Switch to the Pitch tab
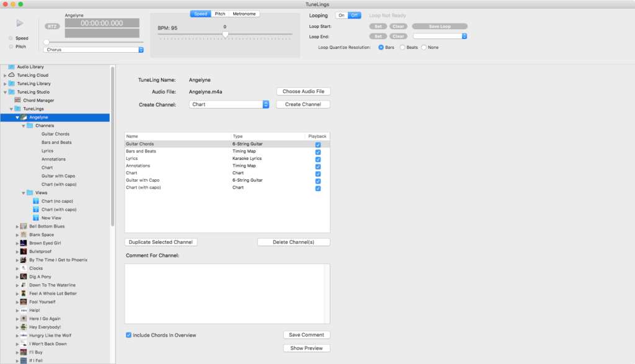The image size is (635, 364). click(220, 14)
